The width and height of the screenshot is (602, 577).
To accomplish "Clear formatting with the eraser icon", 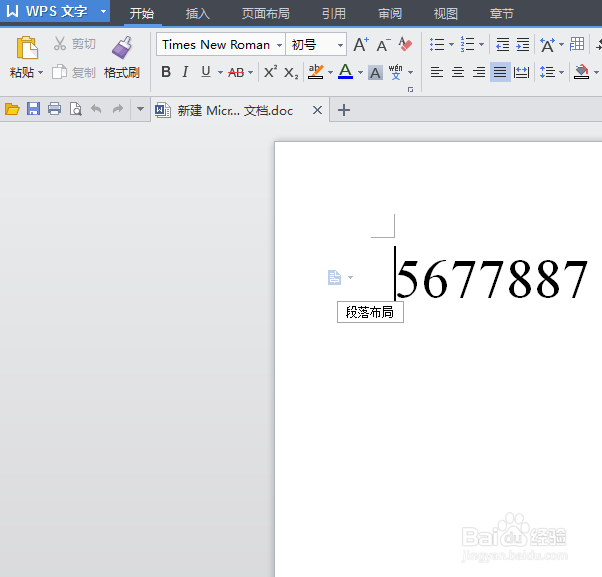I will 405,45.
